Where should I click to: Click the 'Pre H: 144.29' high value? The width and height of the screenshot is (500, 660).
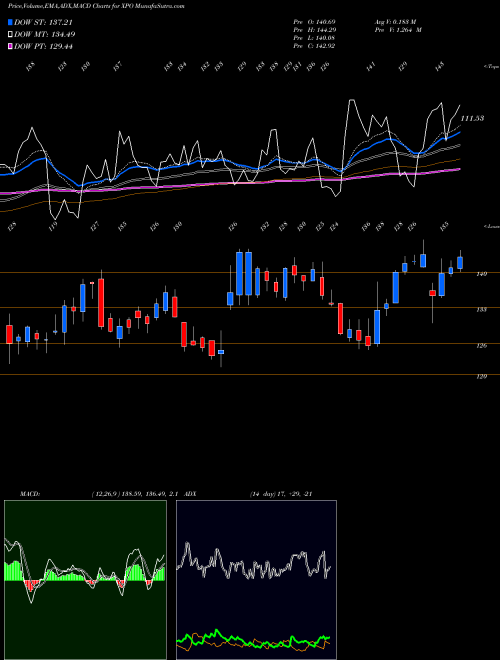pyautogui.click(x=314, y=30)
